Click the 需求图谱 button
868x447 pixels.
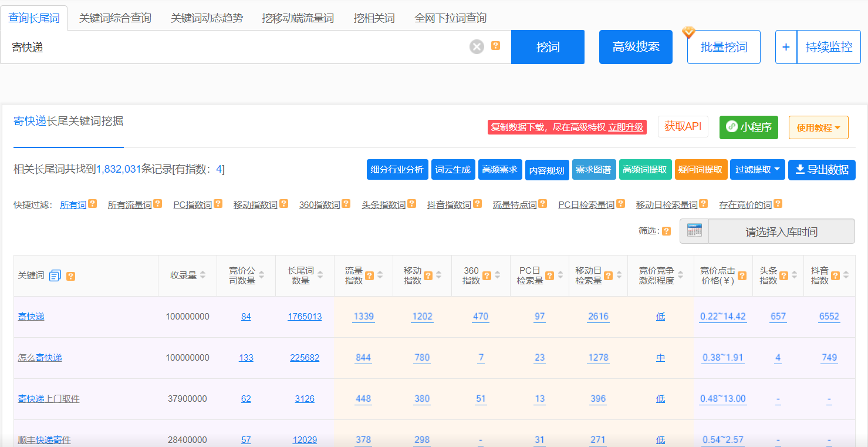[594, 170]
